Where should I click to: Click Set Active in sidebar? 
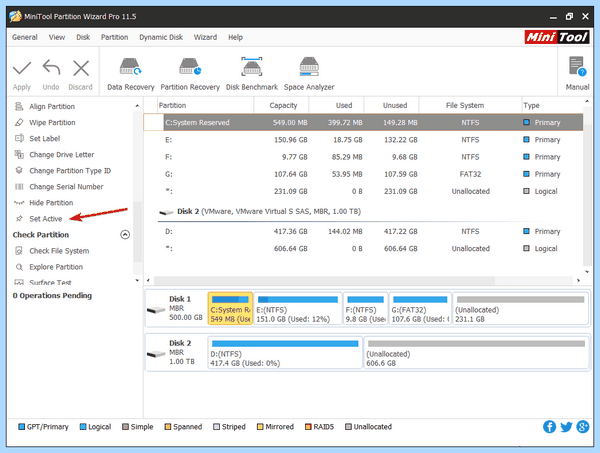pyautogui.click(x=46, y=218)
